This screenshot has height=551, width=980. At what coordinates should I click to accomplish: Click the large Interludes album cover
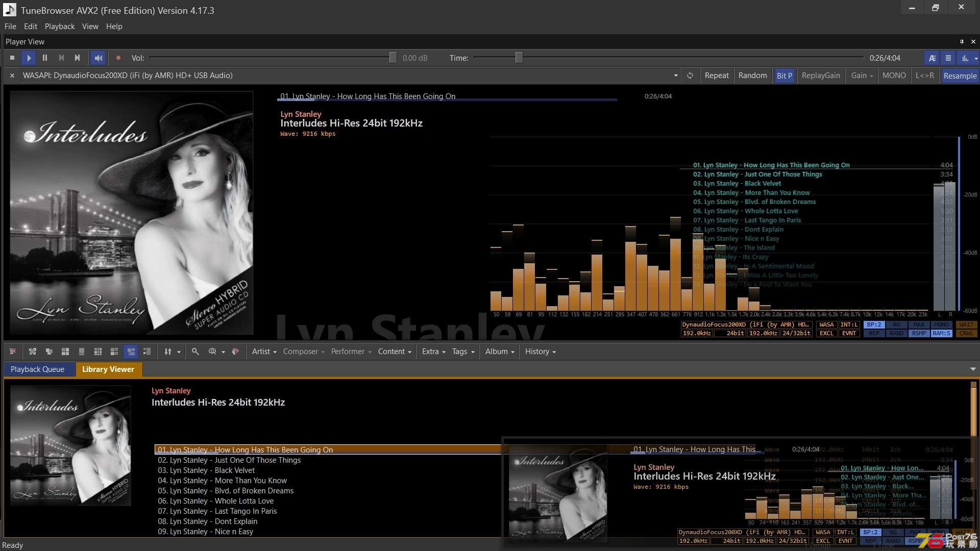(132, 213)
